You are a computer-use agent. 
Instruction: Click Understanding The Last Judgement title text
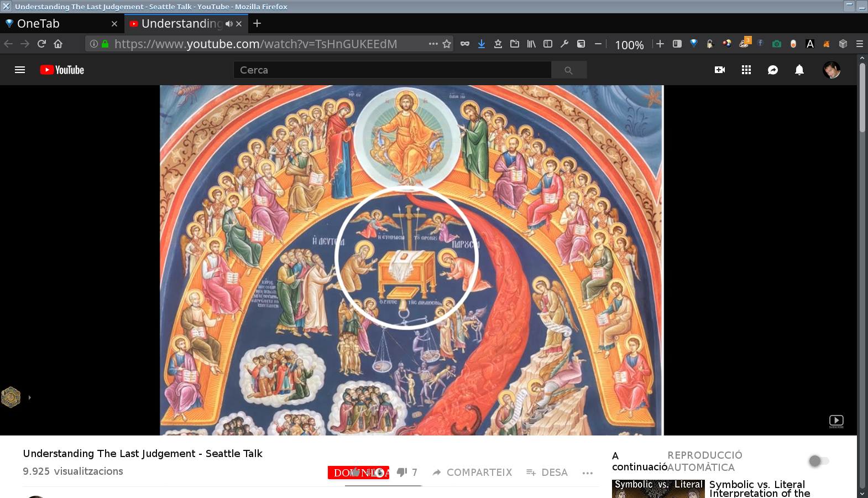click(143, 454)
